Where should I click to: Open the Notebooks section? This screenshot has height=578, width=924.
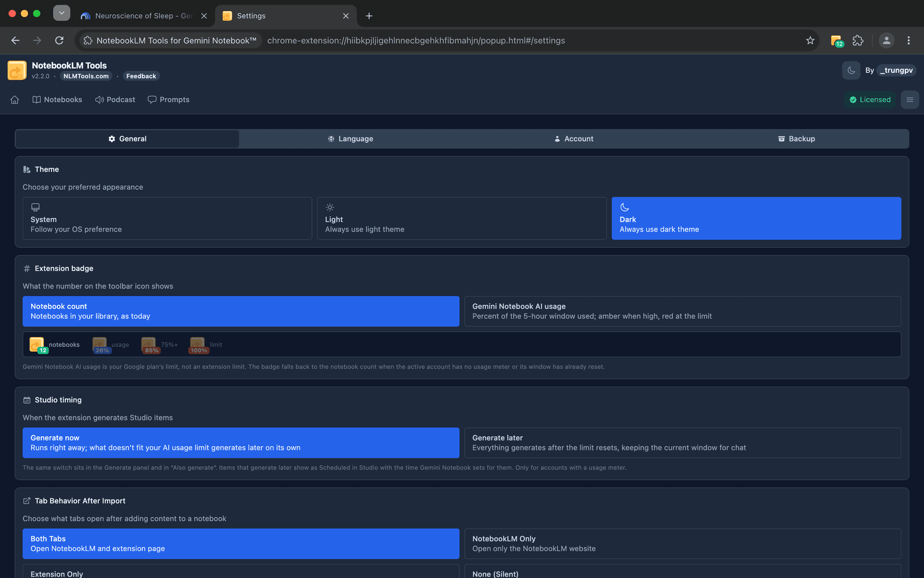(x=57, y=100)
